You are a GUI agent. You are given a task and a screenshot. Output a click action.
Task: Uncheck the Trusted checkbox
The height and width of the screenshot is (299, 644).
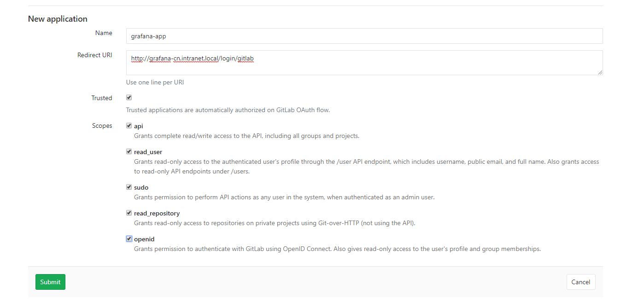pyautogui.click(x=129, y=98)
